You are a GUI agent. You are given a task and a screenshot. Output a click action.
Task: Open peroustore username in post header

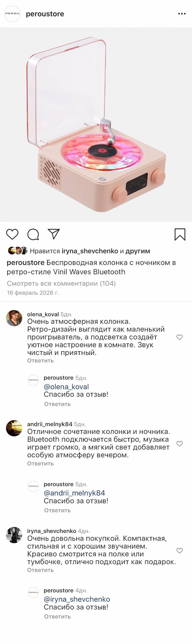pyautogui.click(x=45, y=14)
